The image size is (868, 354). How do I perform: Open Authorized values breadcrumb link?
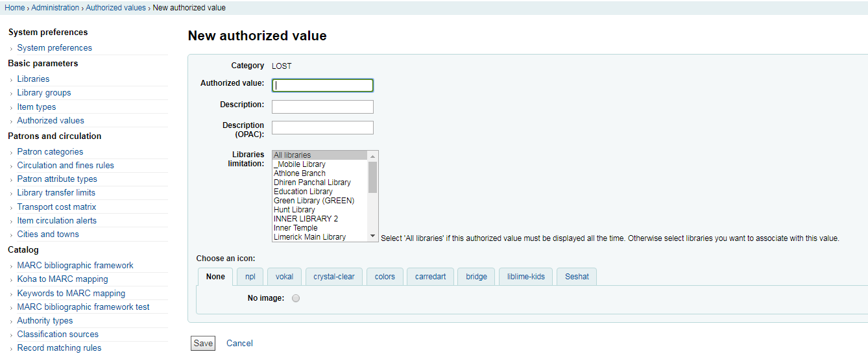pyautogui.click(x=116, y=8)
